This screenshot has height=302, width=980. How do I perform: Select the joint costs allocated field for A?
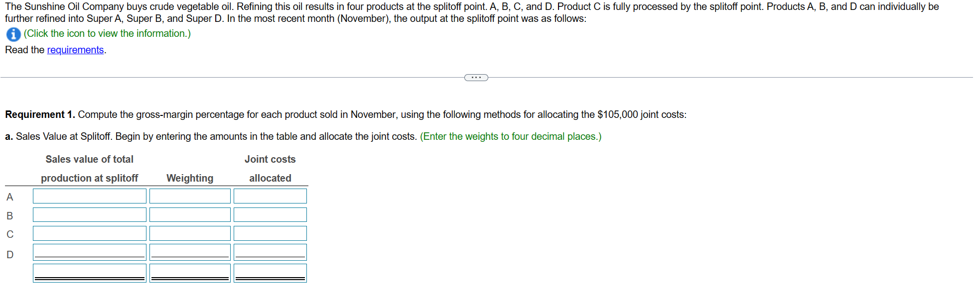[x=270, y=196]
